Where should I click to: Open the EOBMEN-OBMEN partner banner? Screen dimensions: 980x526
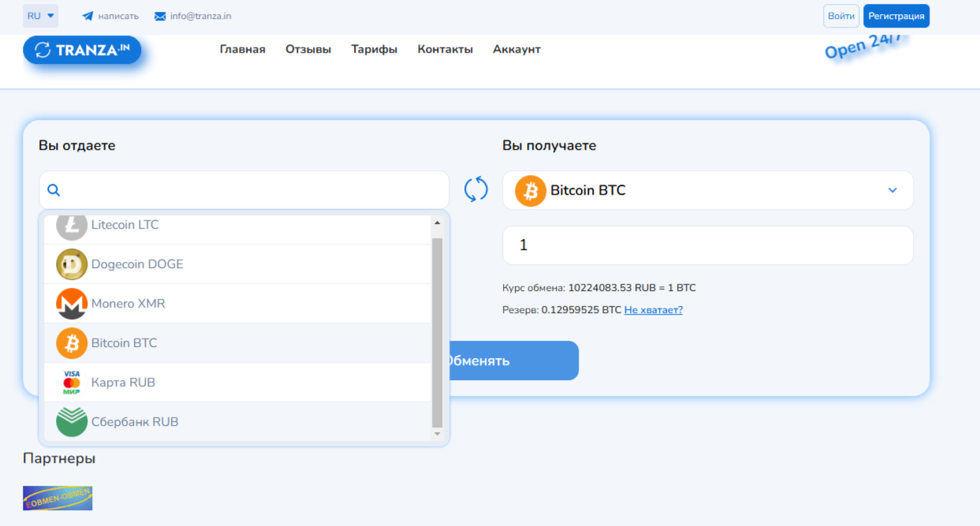click(x=58, y=498)
